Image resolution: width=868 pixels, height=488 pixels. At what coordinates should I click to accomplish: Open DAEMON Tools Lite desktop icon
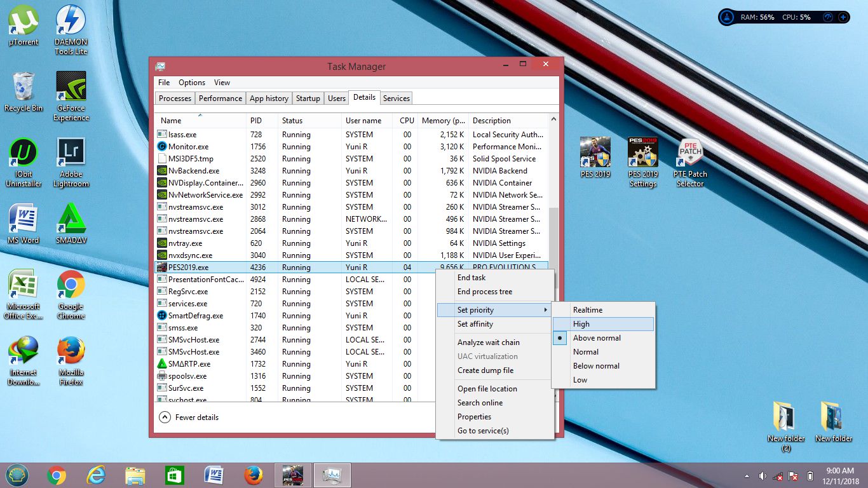tap(71, 30)
